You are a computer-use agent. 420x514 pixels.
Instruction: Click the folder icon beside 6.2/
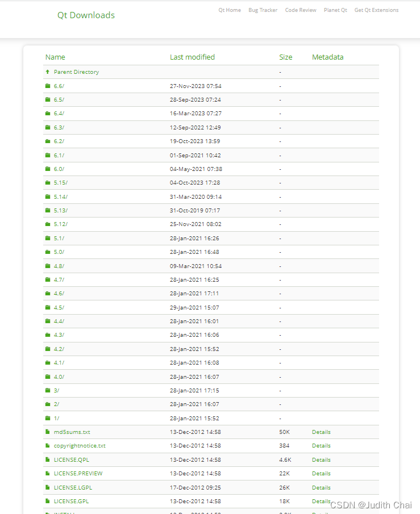[48, 141]
